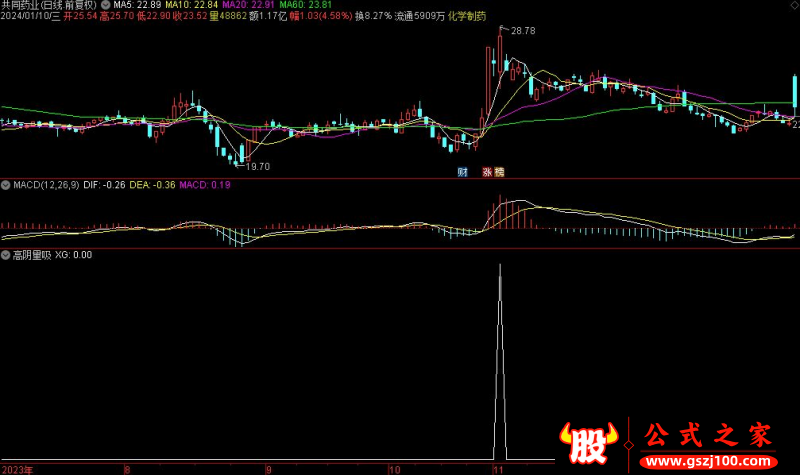
Task: Click the XG signal spike in 高阴里吸 panel
Action: (x=500, y=362)
